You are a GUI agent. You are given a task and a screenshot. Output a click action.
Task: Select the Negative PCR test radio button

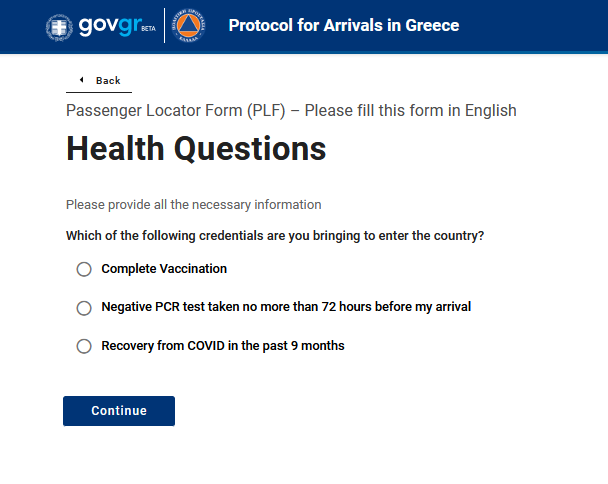(84, 308)
